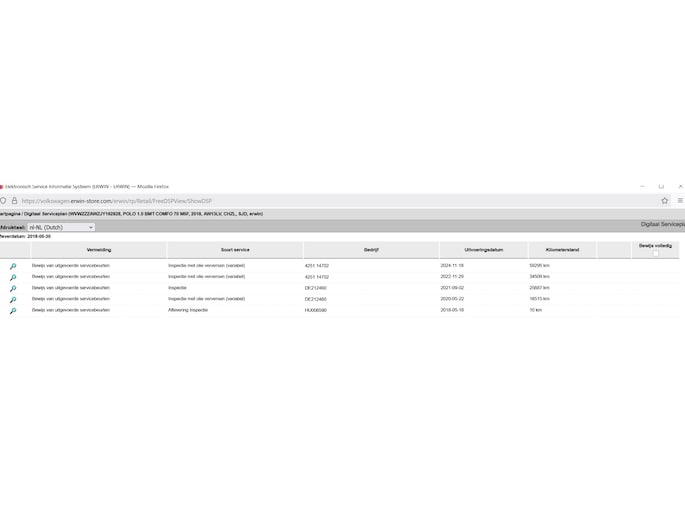This screenshot has height=514, width=685.
Task: Sort by the Vermelding column header
Action: (x=99, y=250)
